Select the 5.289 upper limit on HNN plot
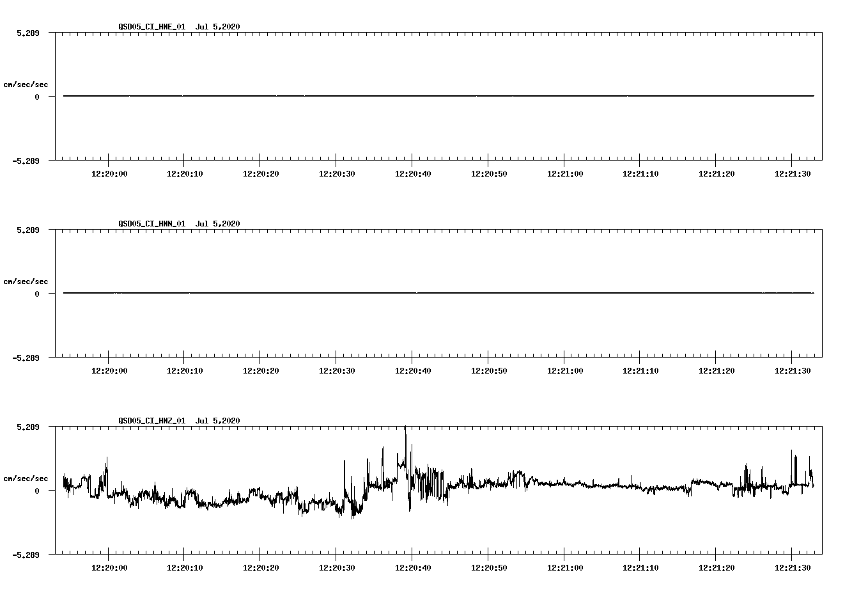The height and width of the screenshot is (591, 868). [x=28, y=230]
